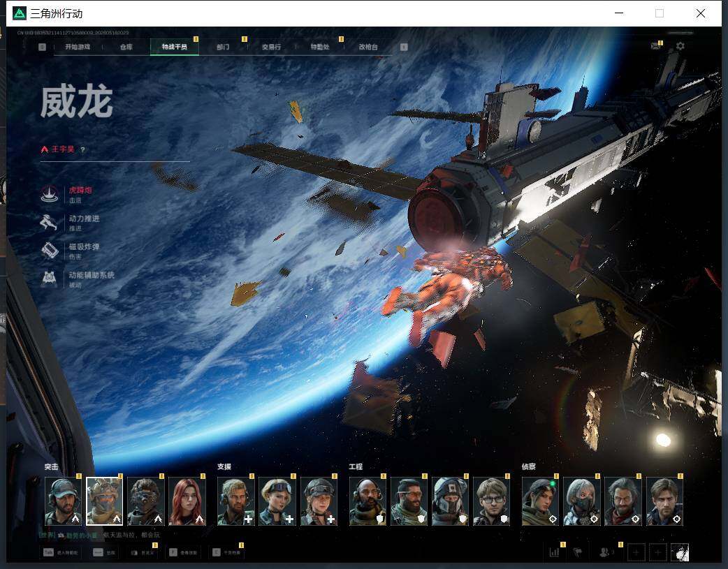
Task: Open the 开始游戏 tab
Action: point(78,47)
